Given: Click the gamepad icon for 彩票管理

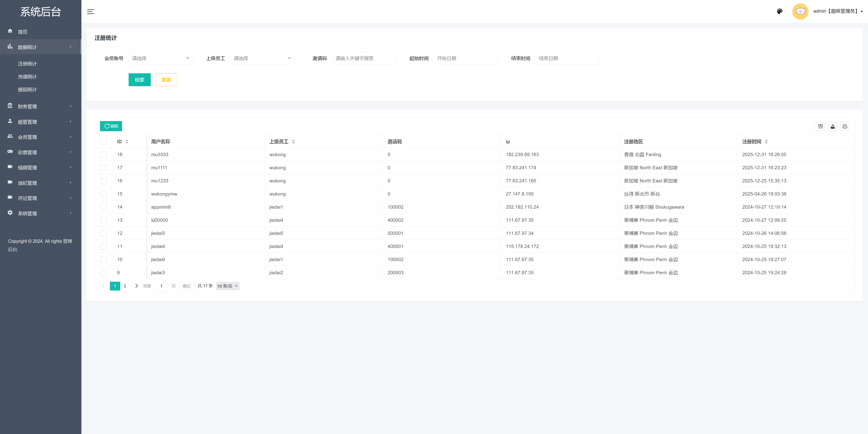Looking at the screenshot, I should (10, 152).
